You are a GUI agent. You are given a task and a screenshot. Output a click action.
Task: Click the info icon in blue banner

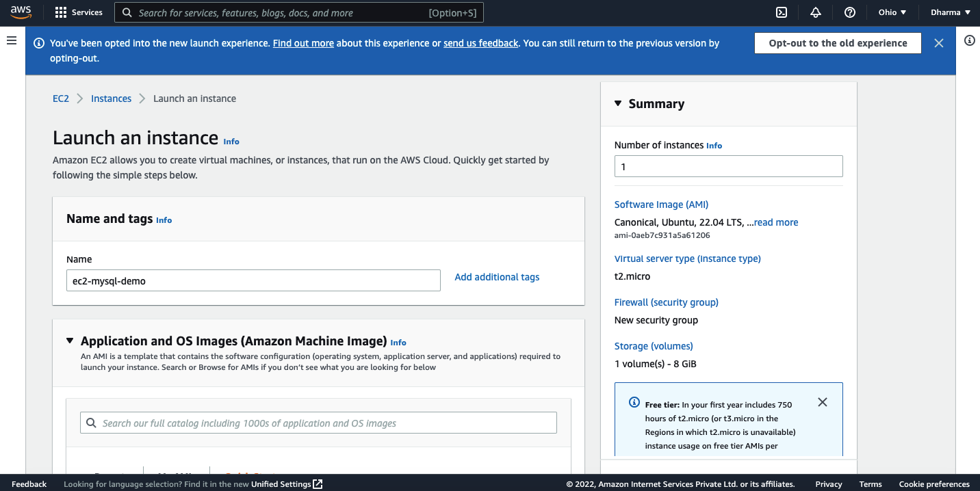tap(38, 43)
